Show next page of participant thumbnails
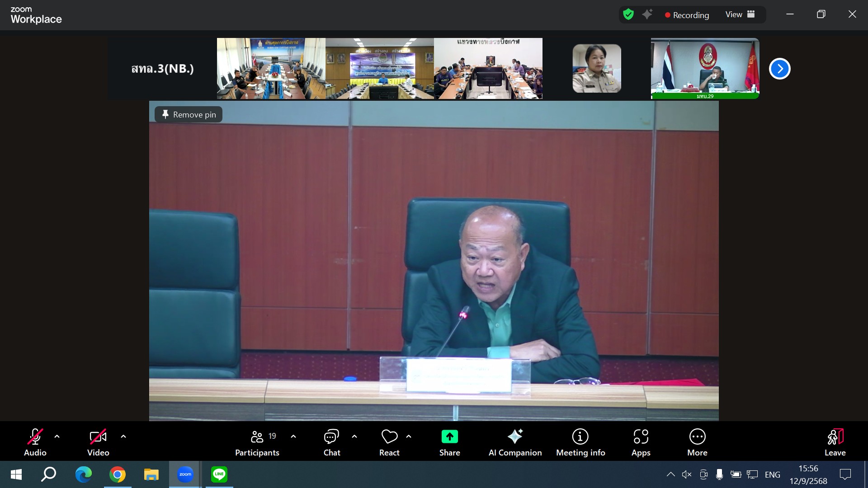868x488 pixels. pyautogui.click(x=779, y=69)
